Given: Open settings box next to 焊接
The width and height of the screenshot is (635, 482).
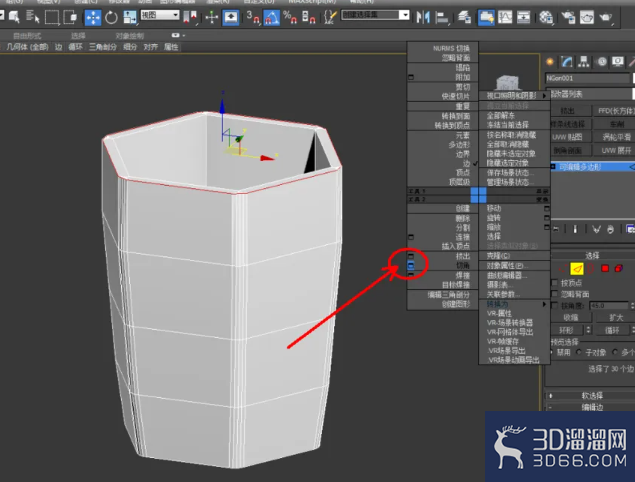Looking at the screenshot, I should click(411, 275).
